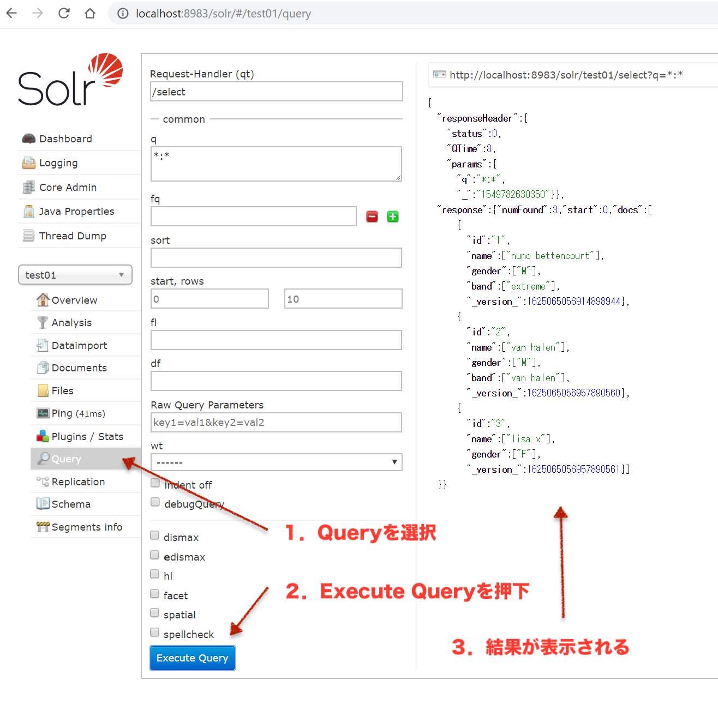Viewport: 718px width, 728px height.
Task: Open Segments info page link
Action: click(87, 527)
